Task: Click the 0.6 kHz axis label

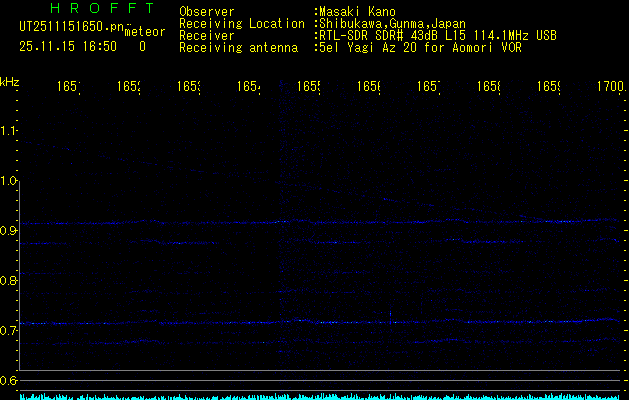Action: [x=9, y=381]
